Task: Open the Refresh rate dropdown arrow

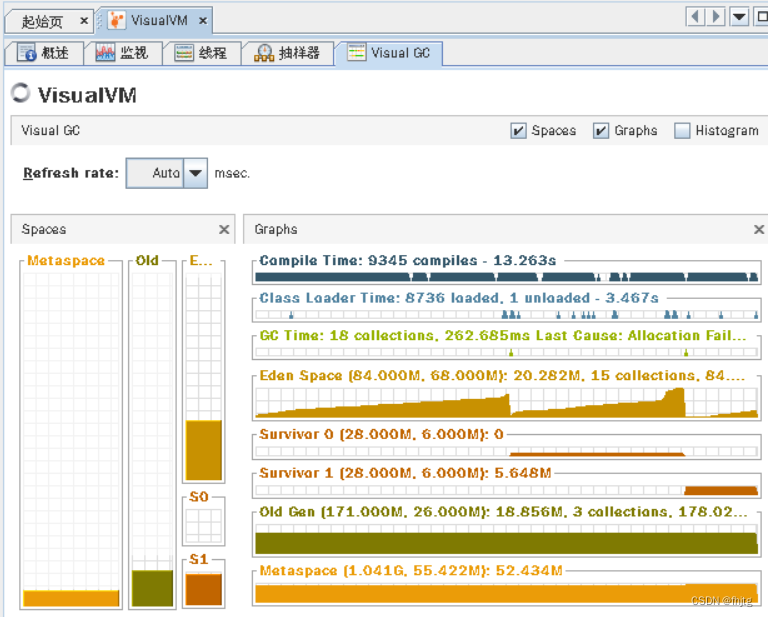Action: coord(195,173)
